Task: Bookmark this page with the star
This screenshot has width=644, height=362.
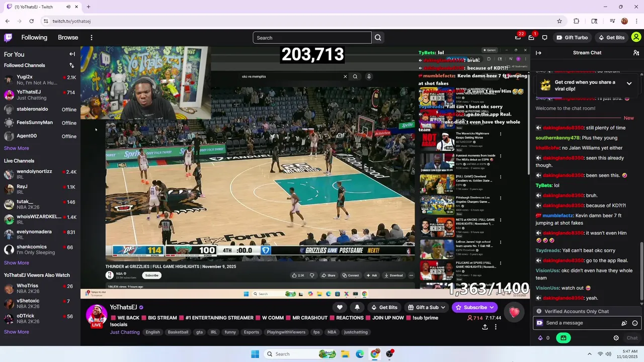Action: [559, 21]
